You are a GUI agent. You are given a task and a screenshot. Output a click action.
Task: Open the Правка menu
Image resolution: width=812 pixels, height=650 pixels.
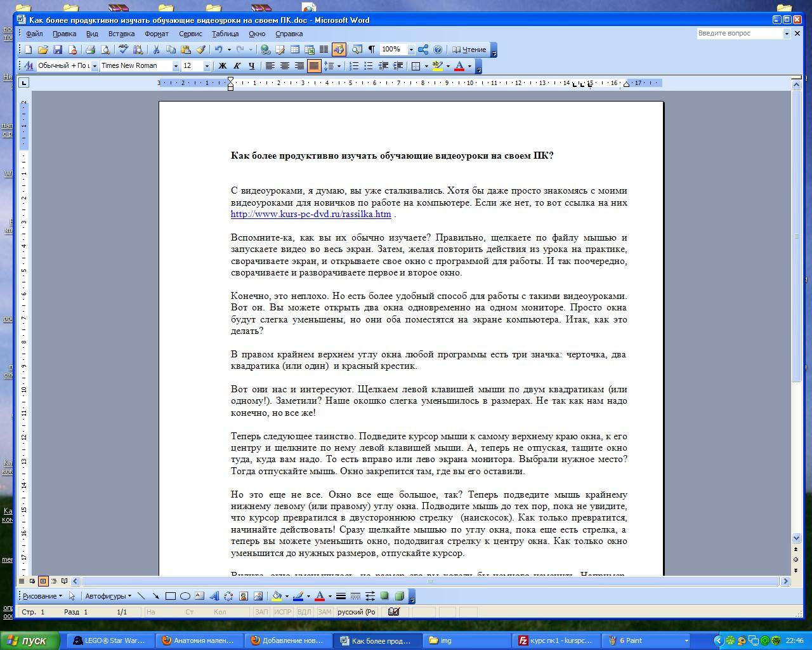tap(64, 34)
